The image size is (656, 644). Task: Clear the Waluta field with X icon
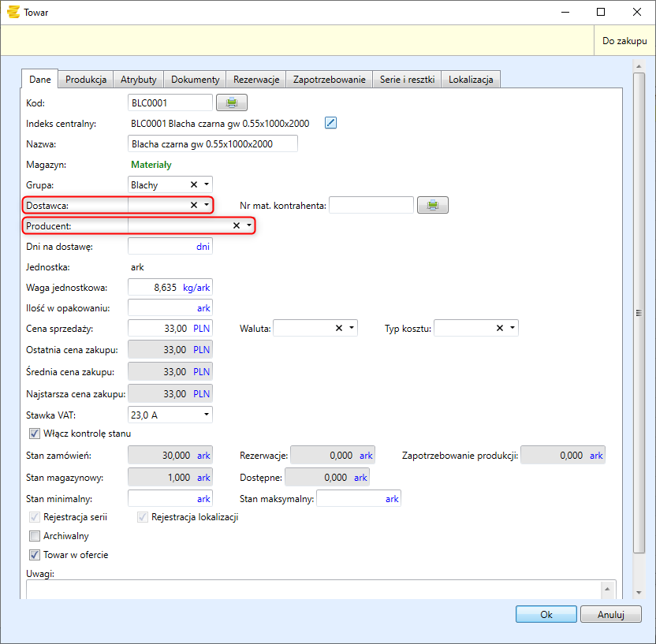(x=339, y=328)
